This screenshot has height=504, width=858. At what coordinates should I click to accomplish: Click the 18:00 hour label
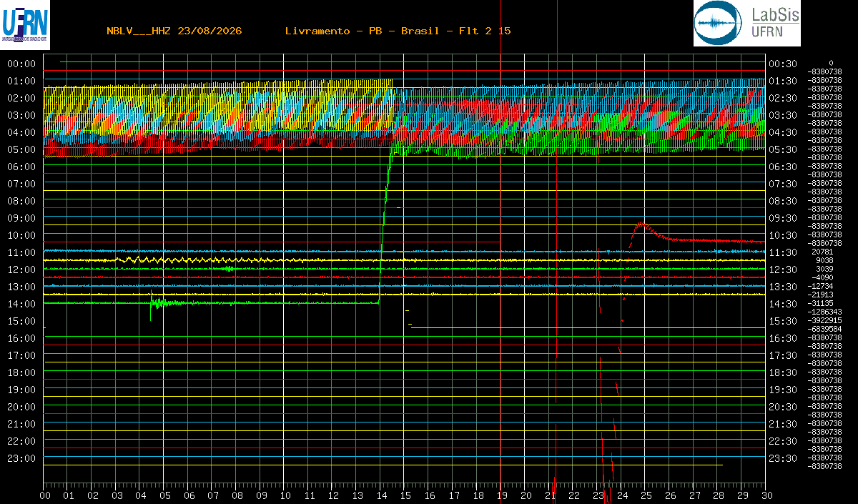pos(21,372)
